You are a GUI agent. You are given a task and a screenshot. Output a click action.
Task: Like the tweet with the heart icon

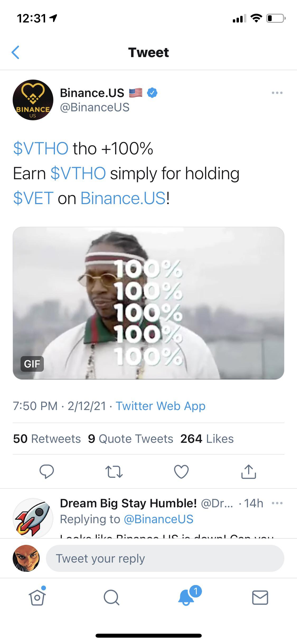coord(181,472)
